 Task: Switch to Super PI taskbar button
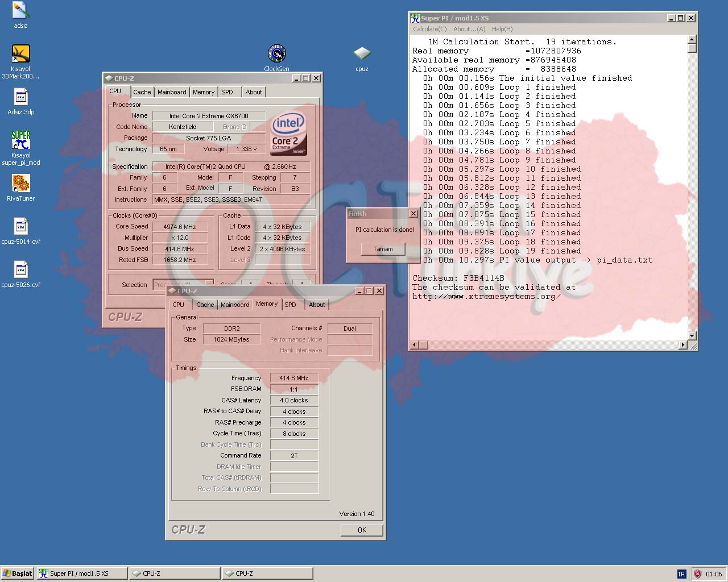(x=82, y=573)
